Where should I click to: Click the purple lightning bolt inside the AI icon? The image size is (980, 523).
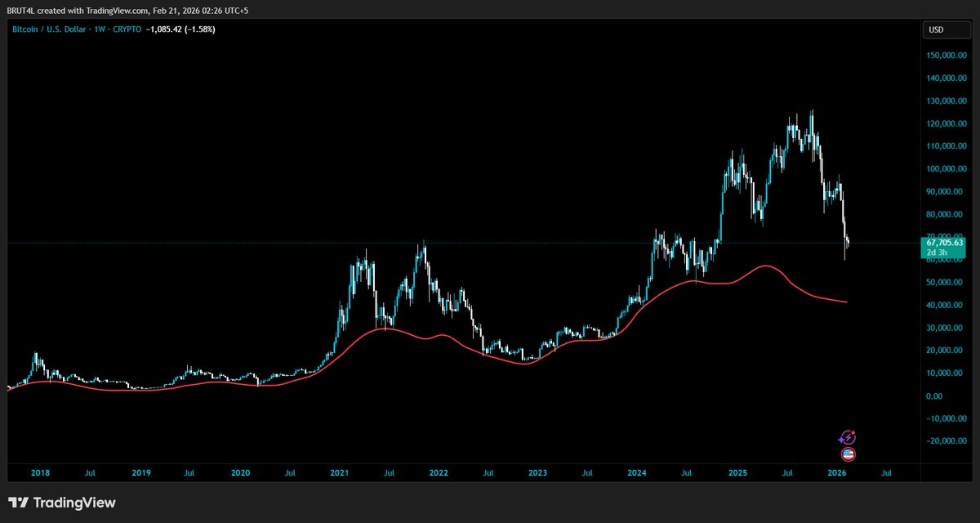(849, 437)
